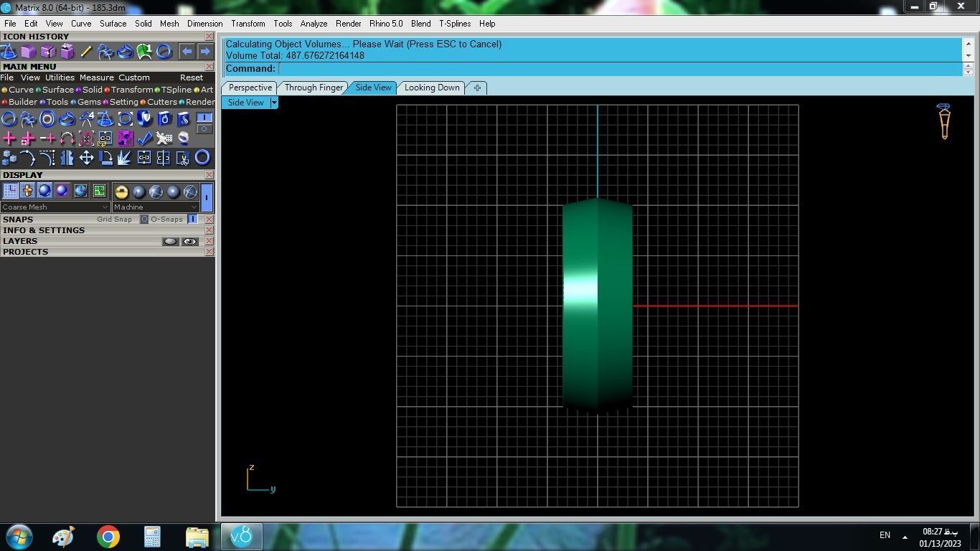
Task: Select the silver ring on stand icon
Action: (x=183, y=138)
